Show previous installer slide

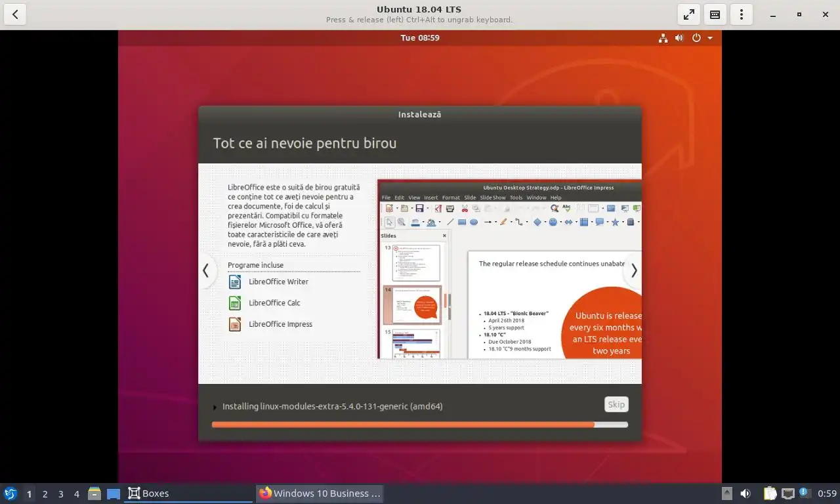(206, 270)
